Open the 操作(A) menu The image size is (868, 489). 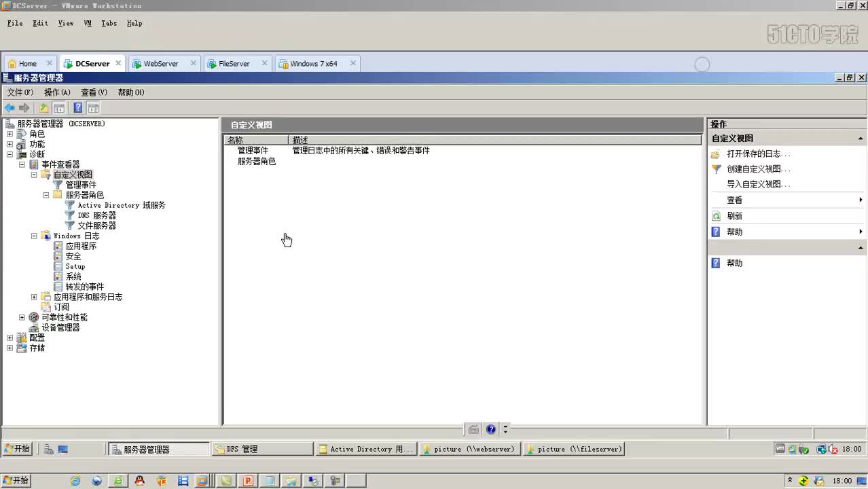coord(57,92)
